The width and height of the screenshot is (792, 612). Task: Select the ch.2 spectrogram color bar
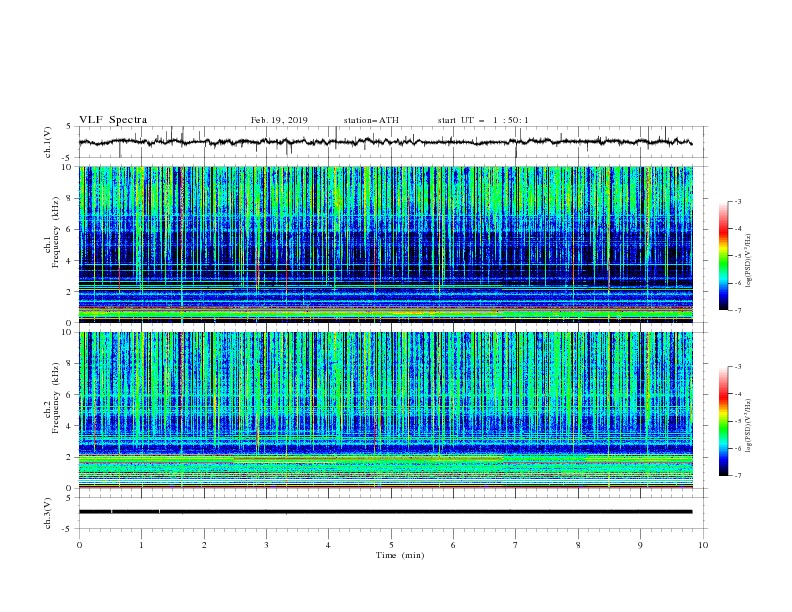pyautogui.click(x=724, y=421)
